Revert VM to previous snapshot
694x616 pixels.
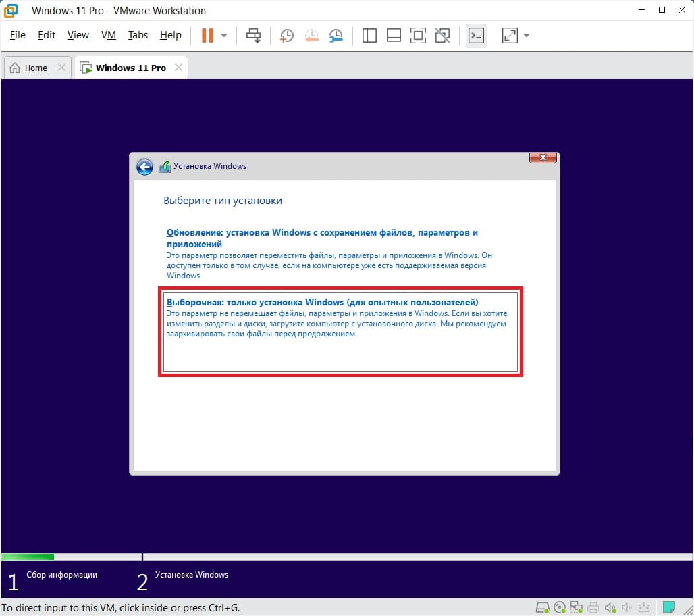point(312,35)
